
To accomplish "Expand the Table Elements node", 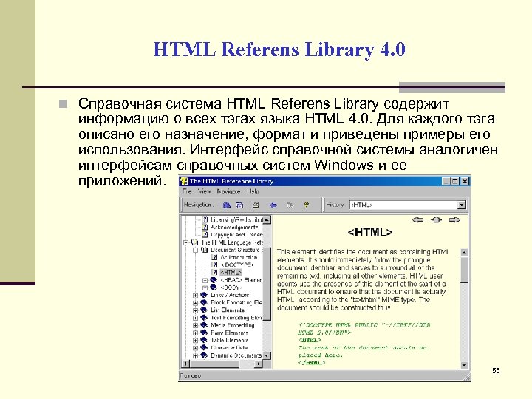I will (x=195, y=341).
